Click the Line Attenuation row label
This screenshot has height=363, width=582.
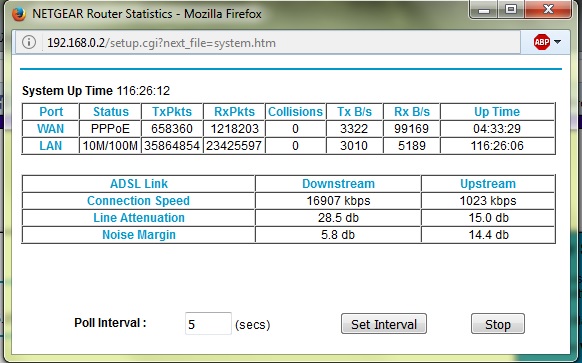[139, 218]
